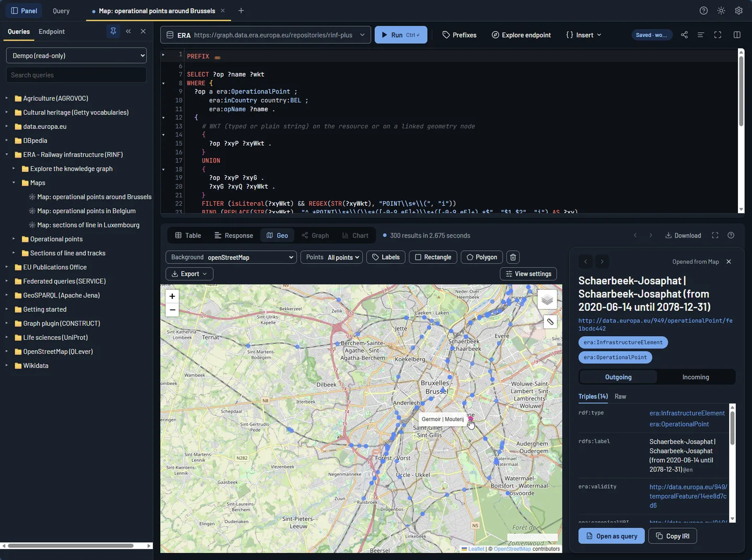Open settings gear in the top bar
Screen dimensions: 752x560
pos(738,11)
